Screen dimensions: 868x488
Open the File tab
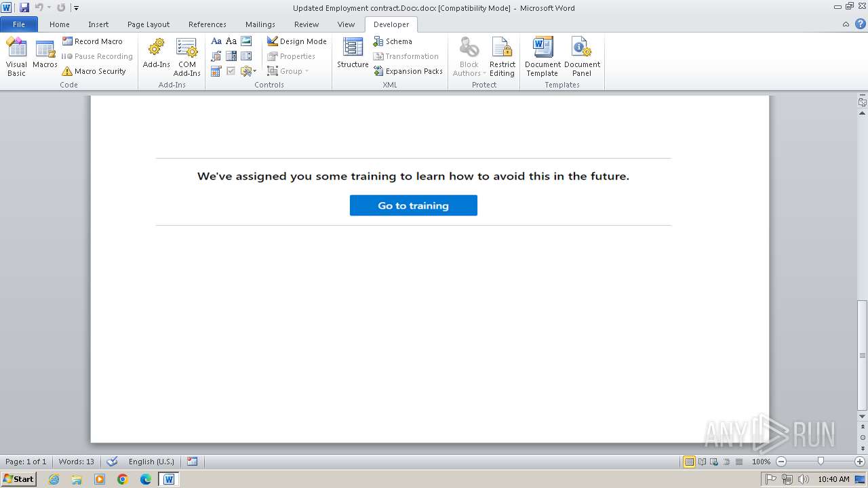point(19,24)
